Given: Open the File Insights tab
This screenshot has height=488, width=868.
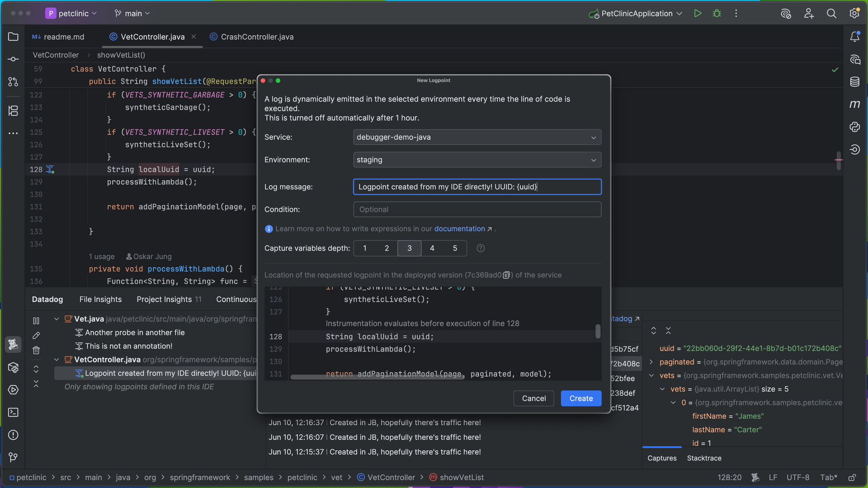Looking at the screenshot, I should pyautogui.click(x=100, y=299).
